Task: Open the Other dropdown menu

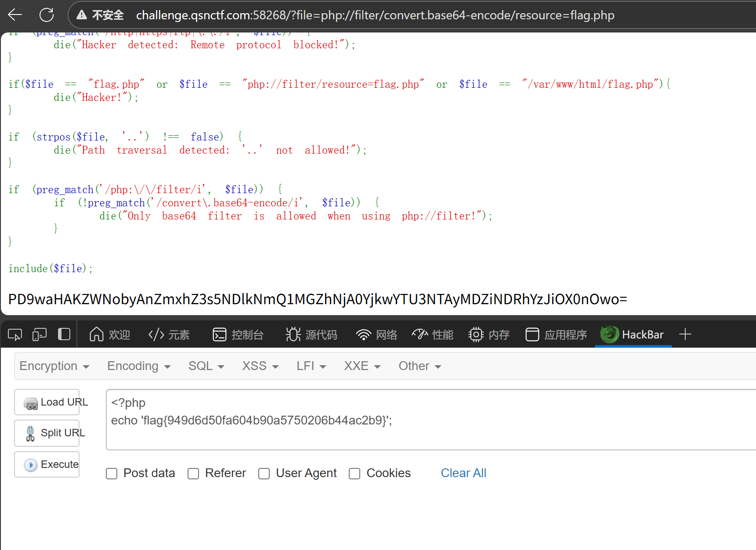Action: click(420, 366)
